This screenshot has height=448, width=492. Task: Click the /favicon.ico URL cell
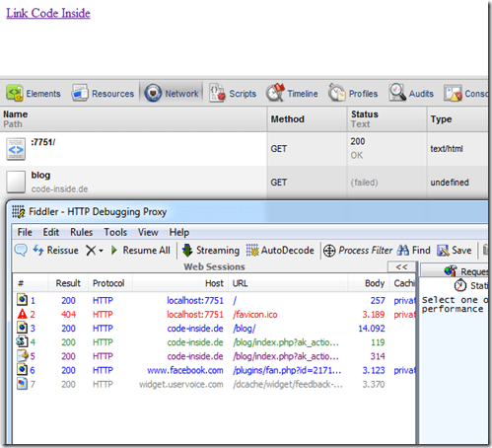255,315
